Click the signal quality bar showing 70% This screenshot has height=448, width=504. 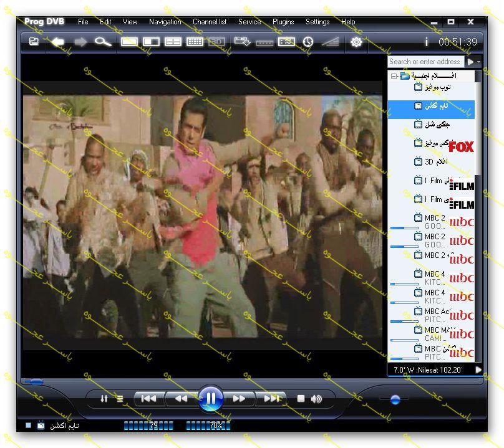[x=208, y=426]
